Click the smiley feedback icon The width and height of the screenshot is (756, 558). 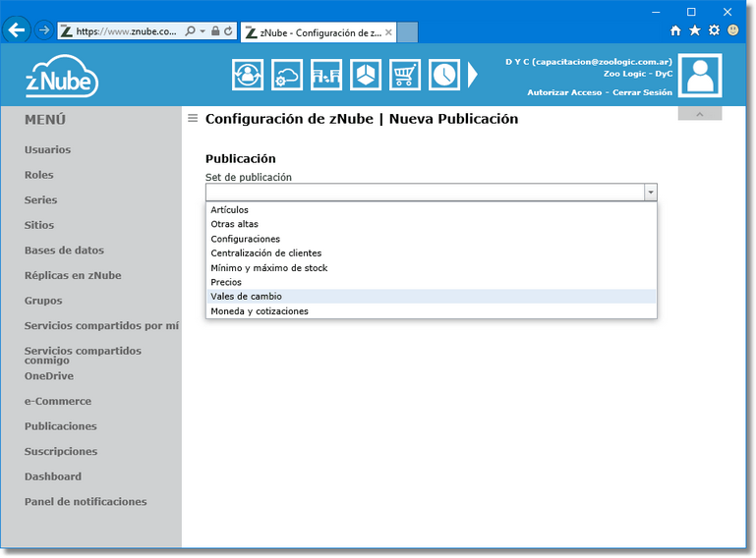(x=732, y=30)
